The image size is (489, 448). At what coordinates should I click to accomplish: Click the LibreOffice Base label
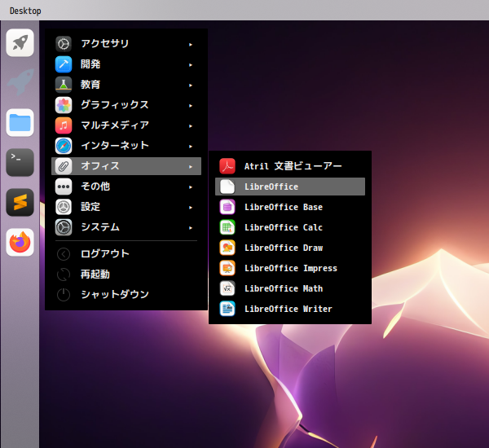(x=284, y=207)
